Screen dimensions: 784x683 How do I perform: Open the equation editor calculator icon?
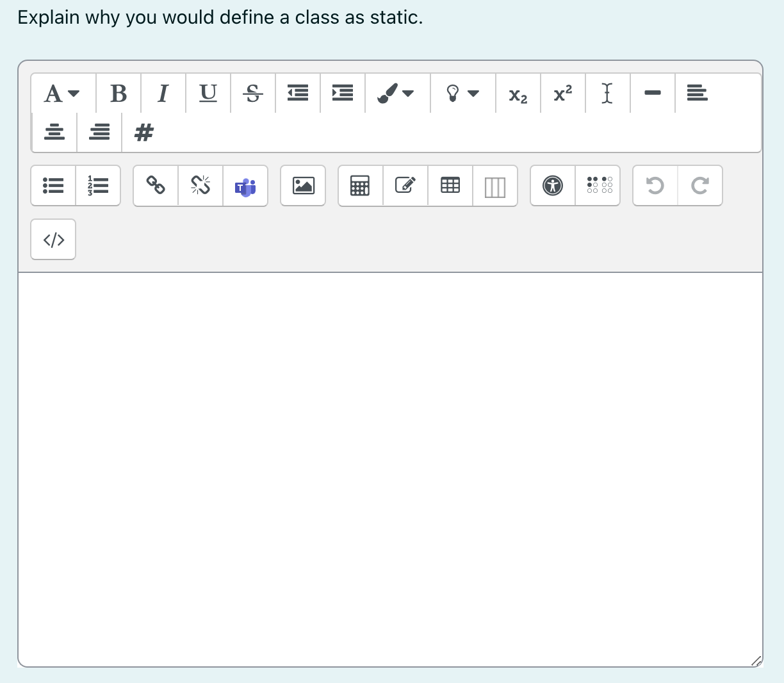point(361,186)
